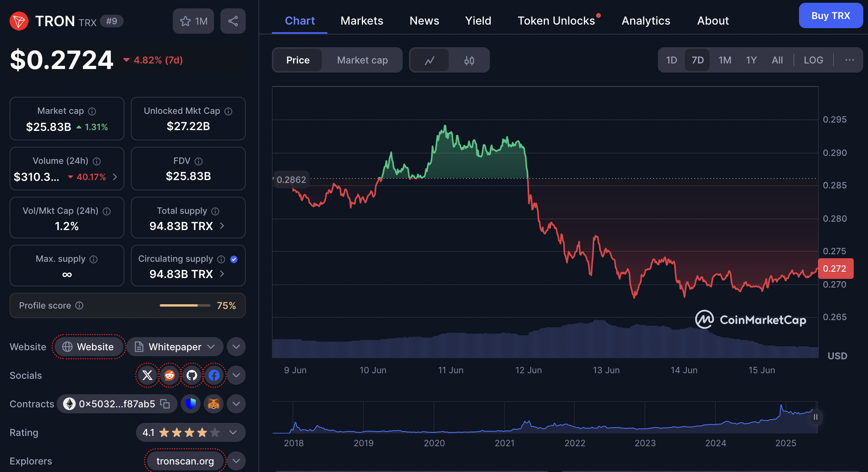Switch chart to candlestick view

coord(469,60)
